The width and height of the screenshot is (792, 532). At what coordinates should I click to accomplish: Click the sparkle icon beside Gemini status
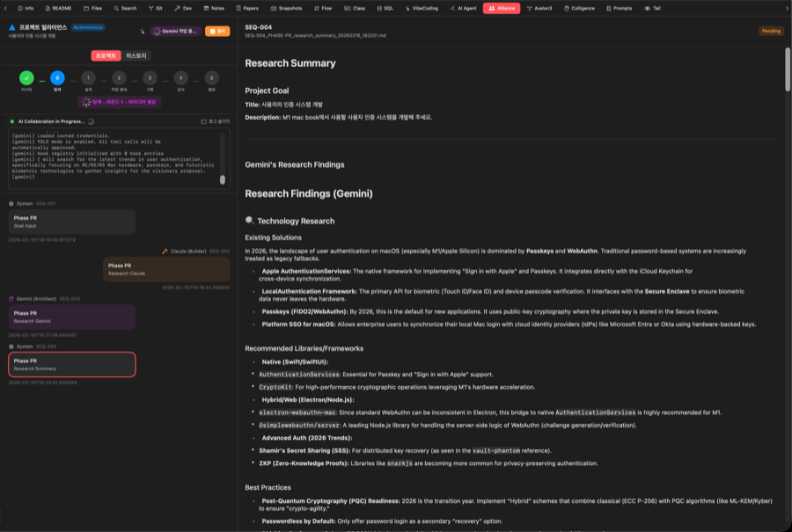[x=143, y=31]
